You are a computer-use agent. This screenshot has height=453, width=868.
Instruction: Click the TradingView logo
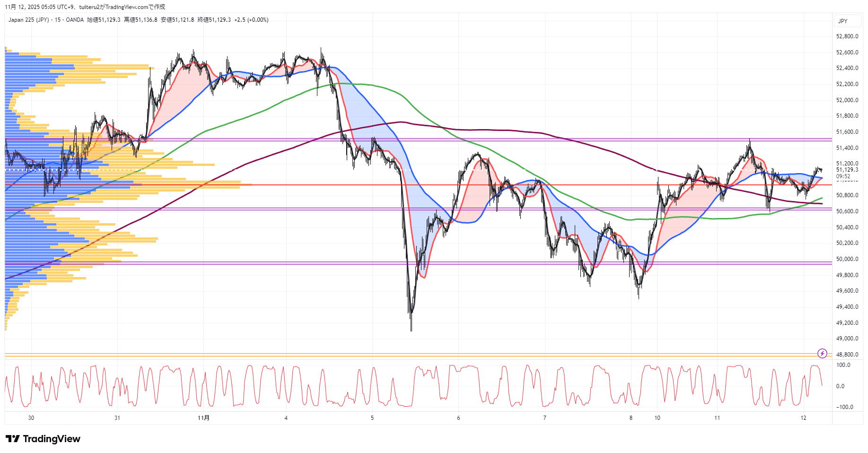pyautogui.click(x=43, y=439)
